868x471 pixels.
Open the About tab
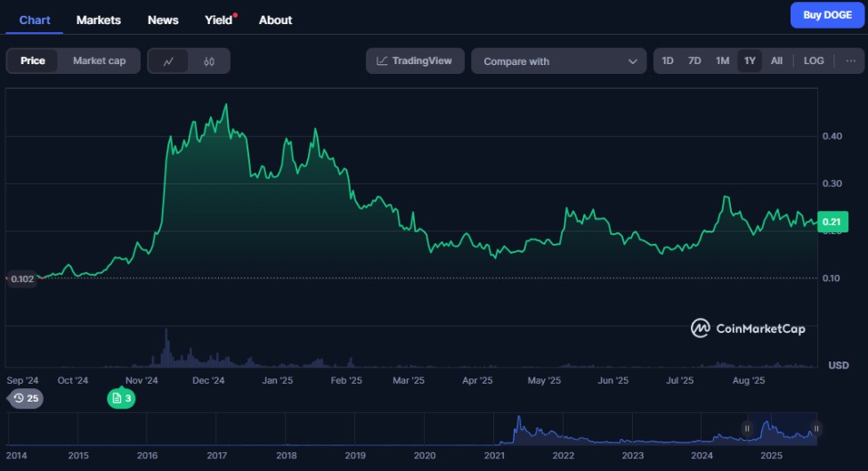[275, 20]
